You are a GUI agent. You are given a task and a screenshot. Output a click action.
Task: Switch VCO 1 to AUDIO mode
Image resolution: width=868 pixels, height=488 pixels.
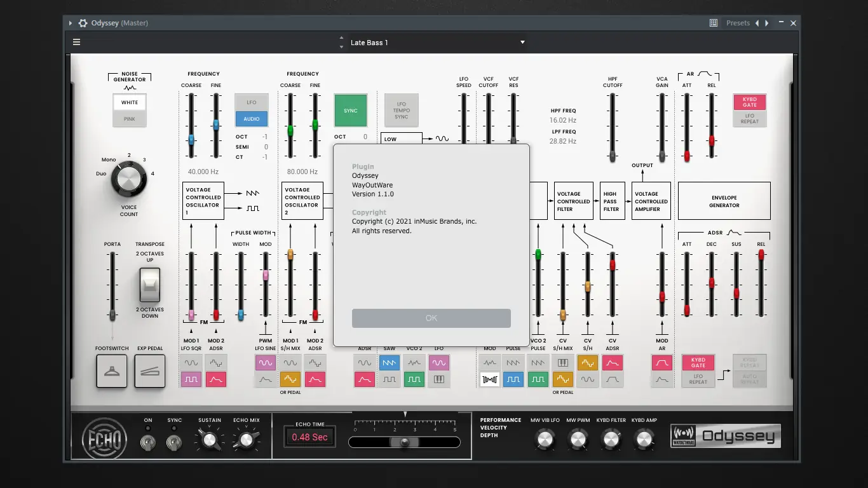(252, 119)
